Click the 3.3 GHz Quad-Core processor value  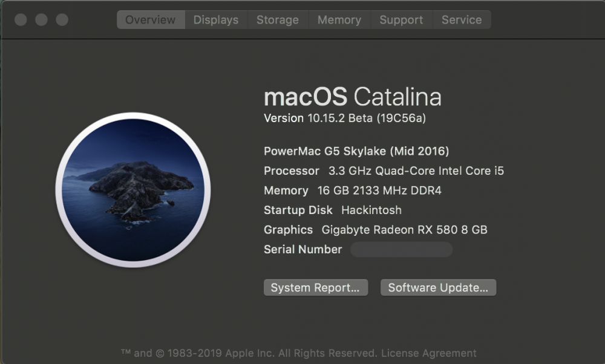click(416, 171)
